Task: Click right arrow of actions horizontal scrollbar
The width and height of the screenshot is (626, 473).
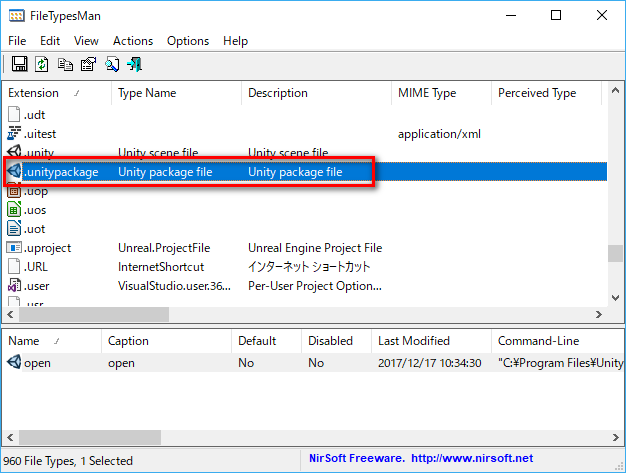Action: point(616,437)
